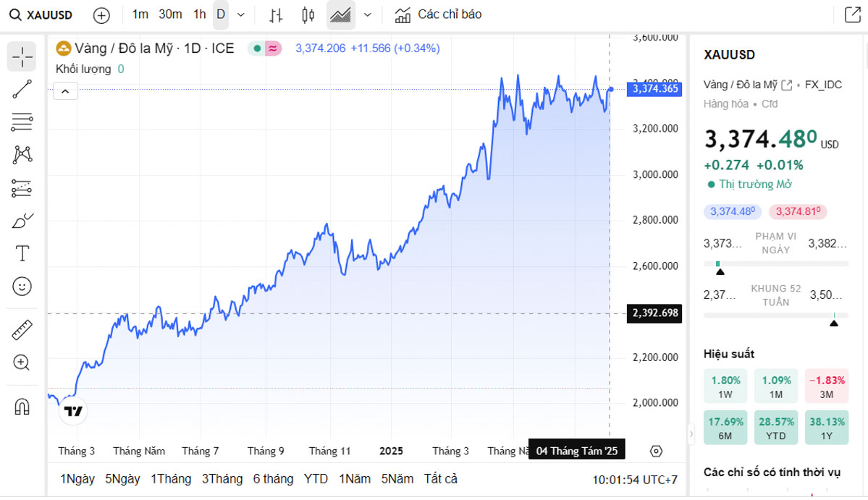Select the trend line drawing tool

(x=22, y=89)
